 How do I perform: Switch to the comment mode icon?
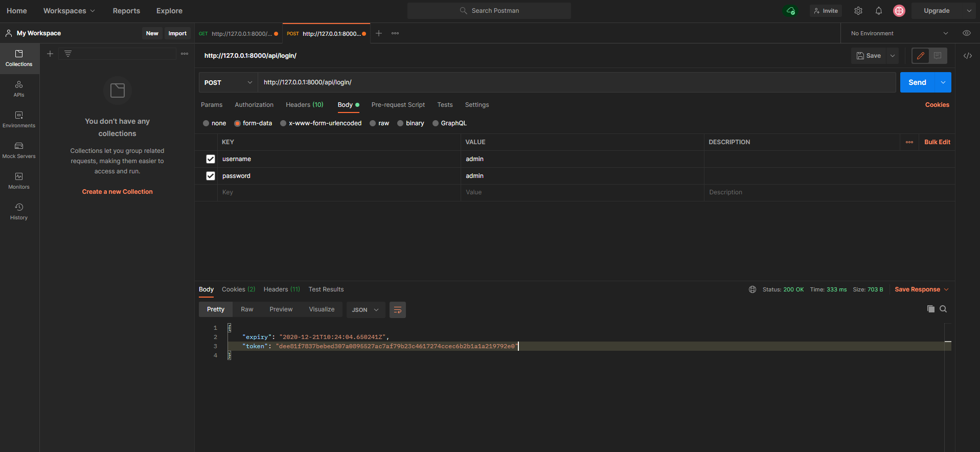[x=938, y=56]
